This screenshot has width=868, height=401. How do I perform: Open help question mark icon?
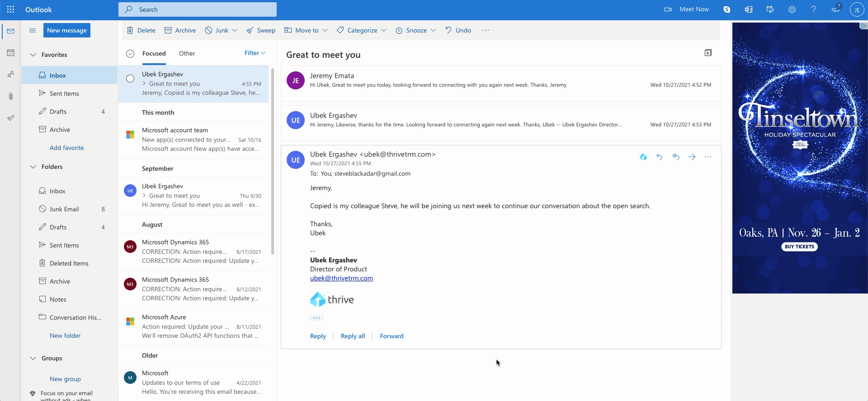pyautogui.click(x=814, y=9)
